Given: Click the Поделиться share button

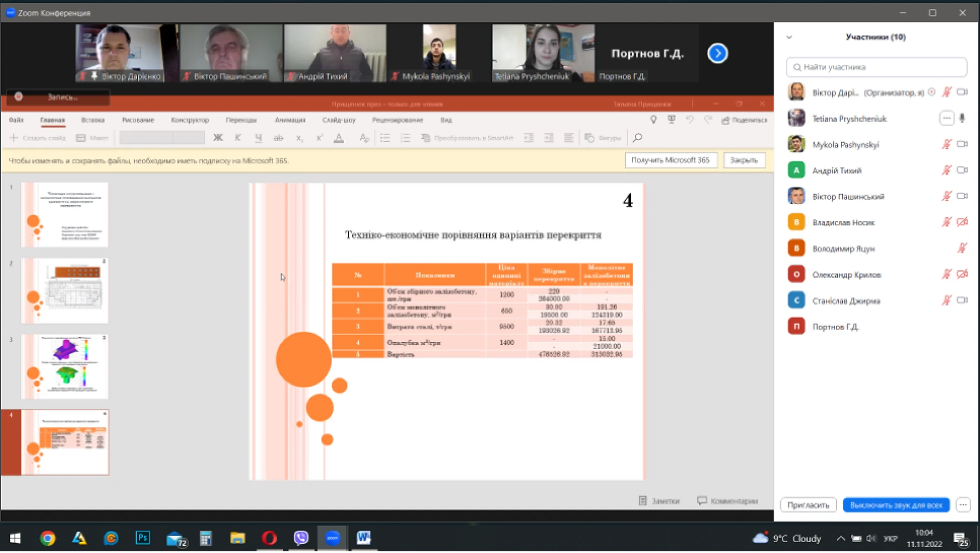Looking at the screenshot, I should click(x=745, y=119).
